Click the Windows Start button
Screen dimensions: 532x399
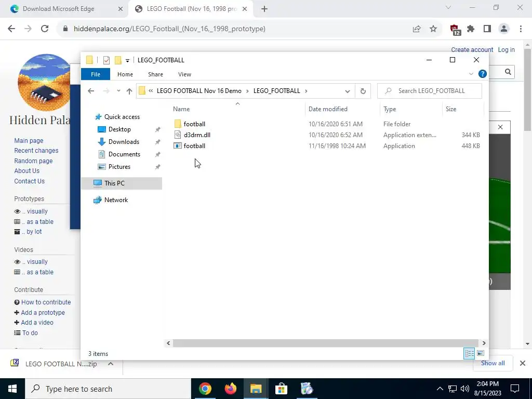point(12,389)
